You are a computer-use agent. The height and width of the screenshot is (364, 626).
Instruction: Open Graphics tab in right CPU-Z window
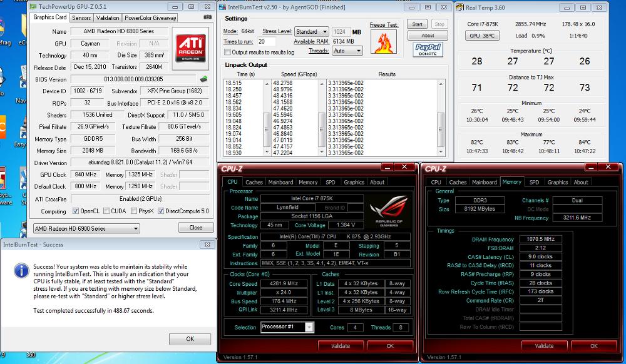tap(557, 182)
